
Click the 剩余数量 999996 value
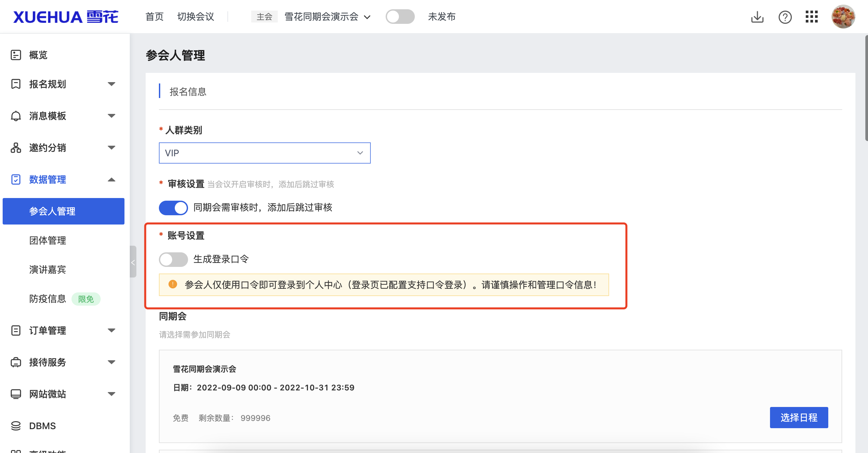(255, 418)
